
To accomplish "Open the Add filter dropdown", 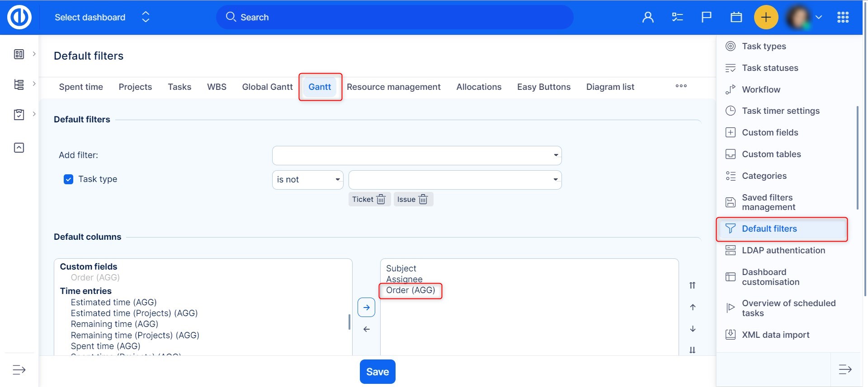I will point(416,155).
